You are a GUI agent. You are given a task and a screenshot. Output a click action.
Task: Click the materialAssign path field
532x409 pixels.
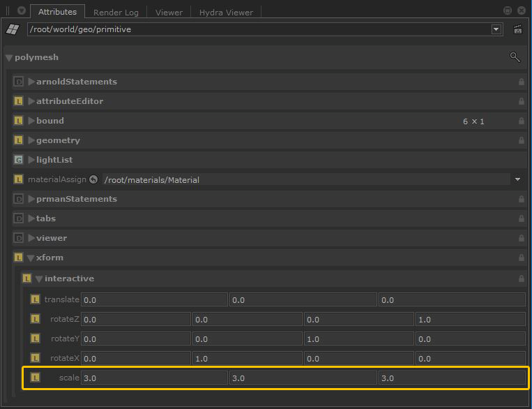pyautogui.click(x=305, y=179)
